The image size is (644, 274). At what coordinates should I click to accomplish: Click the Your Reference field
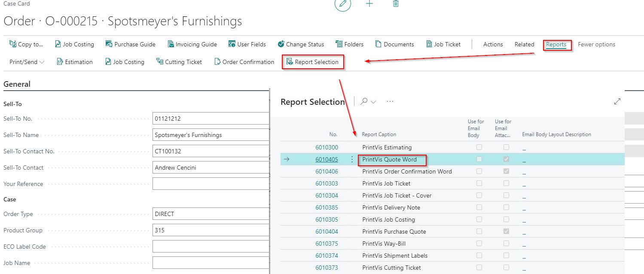(211, 184)
